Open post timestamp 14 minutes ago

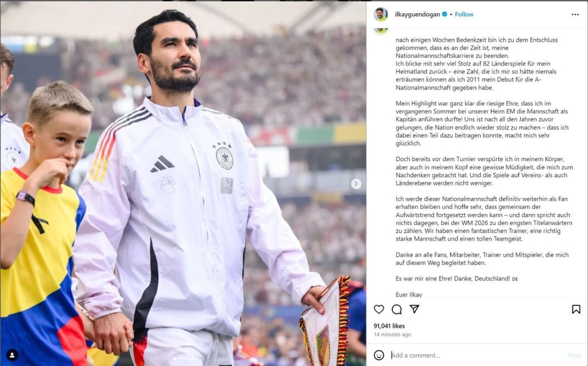[392, 334]
